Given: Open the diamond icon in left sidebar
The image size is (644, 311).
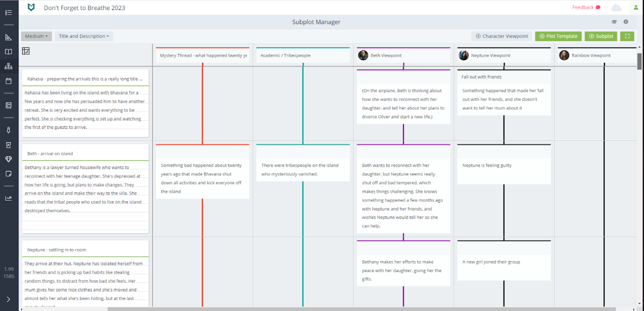Looking at the screenshot, I should click(x=8, y=159).
